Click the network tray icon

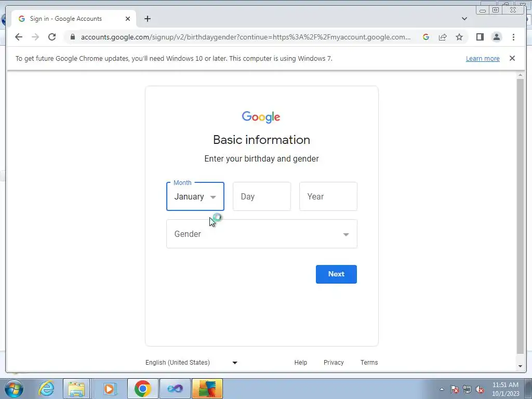click(467, 389)
